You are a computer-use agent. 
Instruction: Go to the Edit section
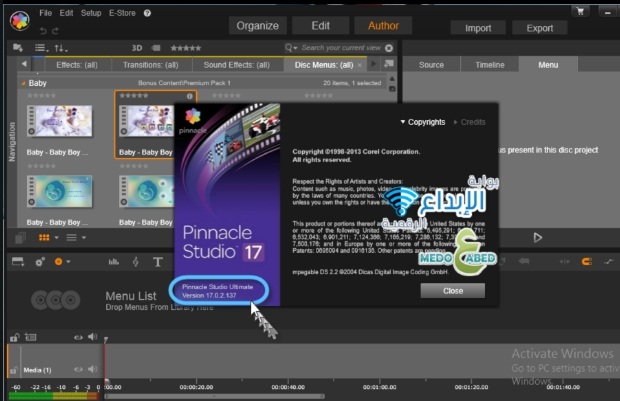coord(320,26)
